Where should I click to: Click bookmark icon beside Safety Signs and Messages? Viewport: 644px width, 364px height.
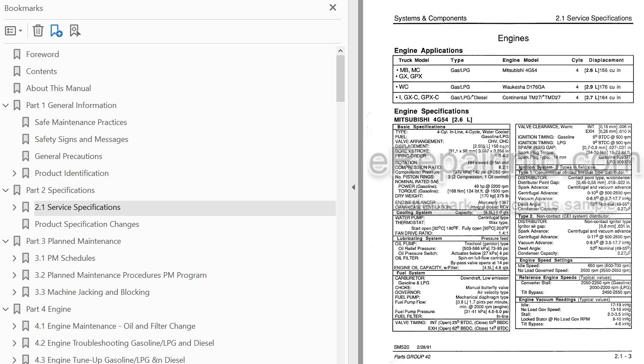coord(26,139)
